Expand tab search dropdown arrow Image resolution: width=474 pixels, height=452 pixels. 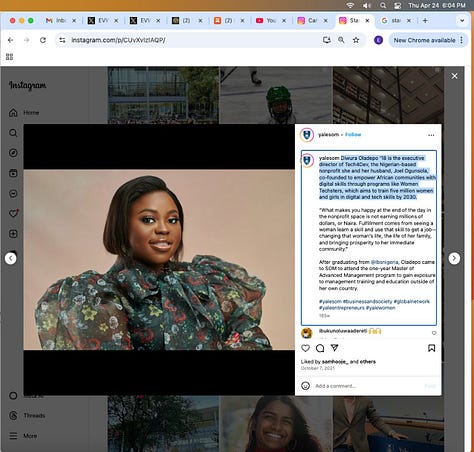click(462, 21)
